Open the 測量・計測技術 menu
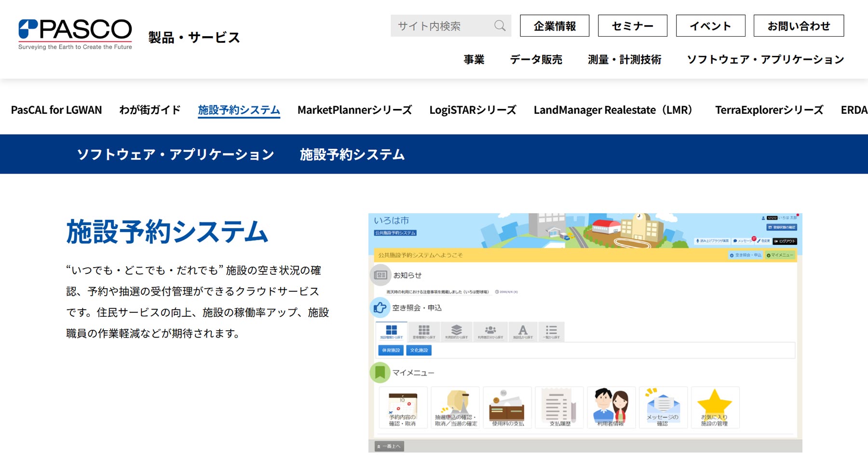Image resolution: width=868 pixels, height=473 pixels. (x=624, y=59)
